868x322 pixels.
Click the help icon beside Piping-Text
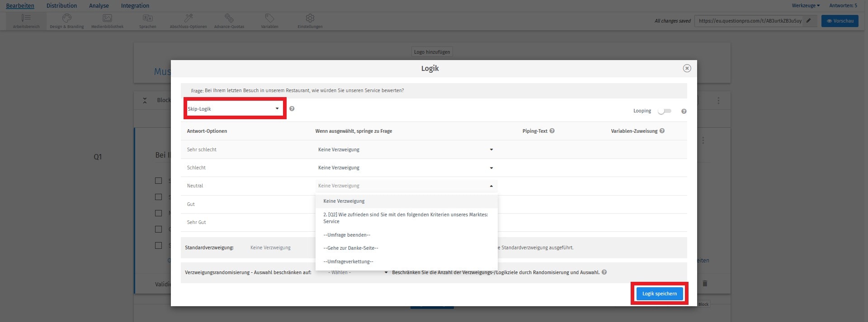tap(552, 131)
